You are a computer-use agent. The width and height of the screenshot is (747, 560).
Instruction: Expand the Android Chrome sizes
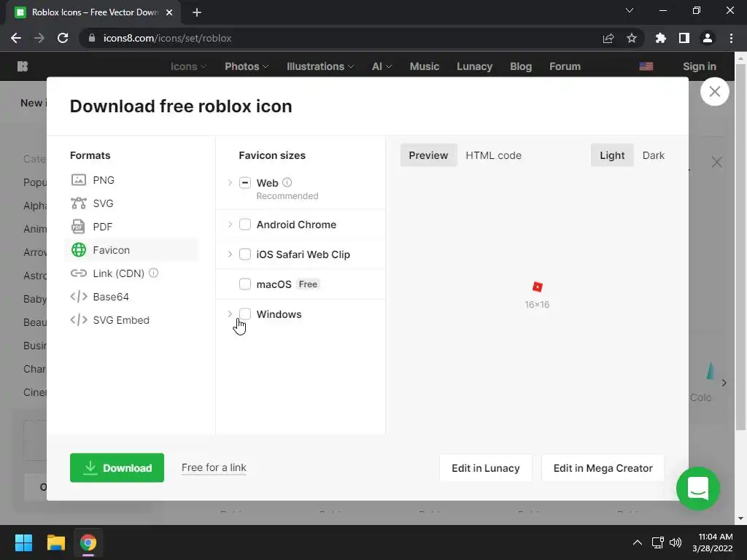coord(230,225)
